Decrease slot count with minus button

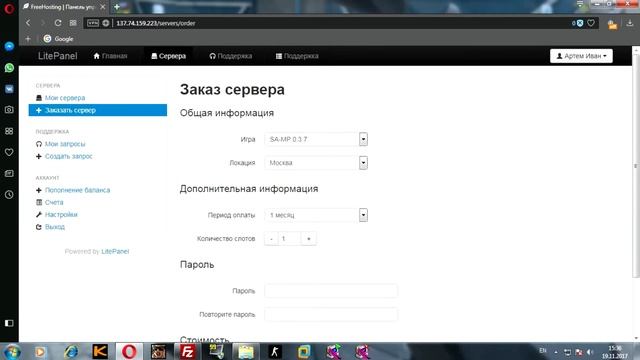(x=271, y=239)
